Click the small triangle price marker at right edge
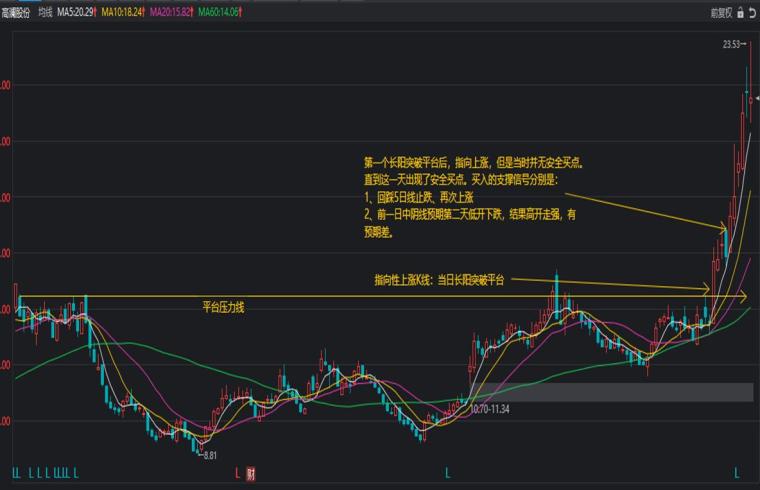This screenshot has width=760, height=490. (x=758, y=98)
